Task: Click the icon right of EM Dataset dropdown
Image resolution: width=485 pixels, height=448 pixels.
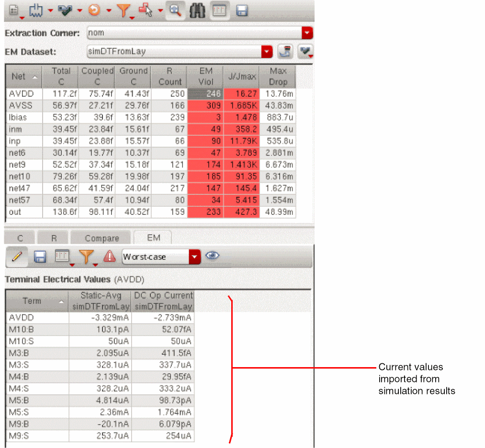Action: click(x=285, y=52)
